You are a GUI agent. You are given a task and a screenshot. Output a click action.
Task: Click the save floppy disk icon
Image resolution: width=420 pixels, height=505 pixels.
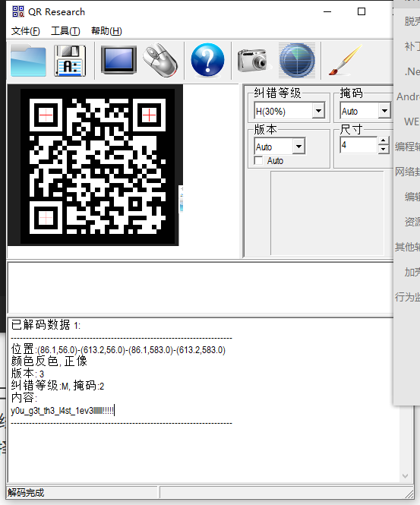(x=70, y=61)
